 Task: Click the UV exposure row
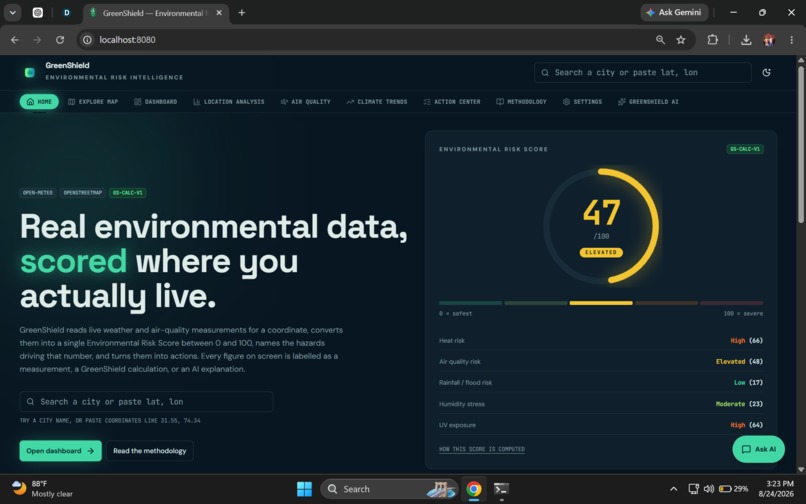(601, 425)
